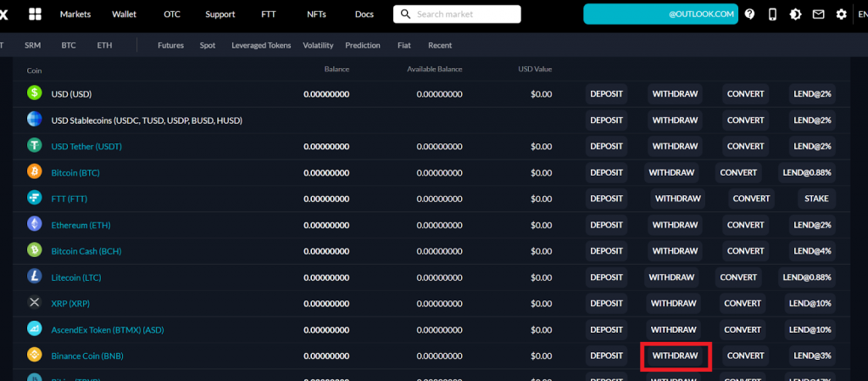Click WITHDRAW in the Binance Coin row
This screenshot has height=381, width=868.
tap(676, 356)
